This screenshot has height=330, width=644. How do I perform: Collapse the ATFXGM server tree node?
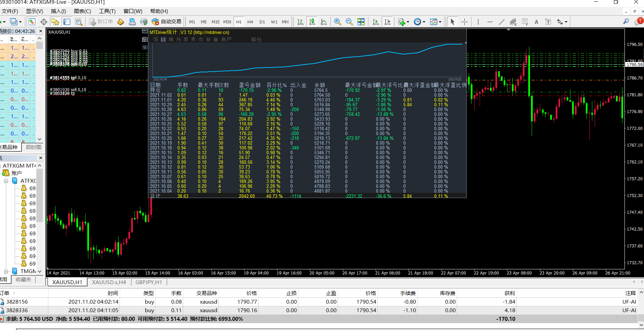(x=6, y=181)
